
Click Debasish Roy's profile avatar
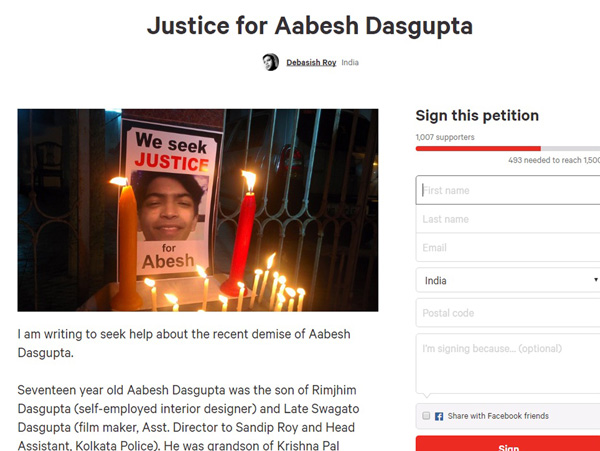[x=271, y=62]
